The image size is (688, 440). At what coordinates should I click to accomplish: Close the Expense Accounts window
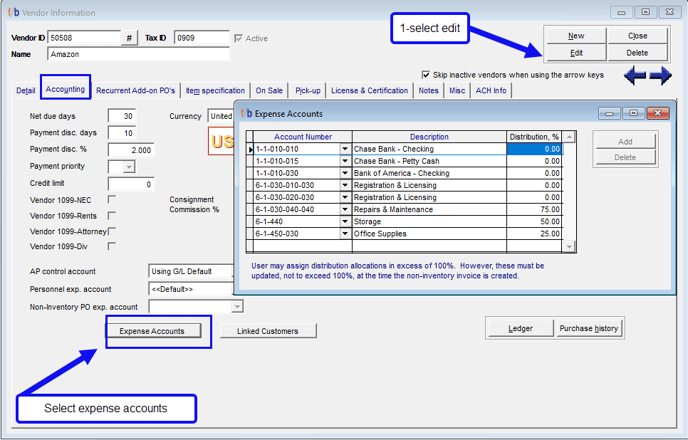coord(658,114)
